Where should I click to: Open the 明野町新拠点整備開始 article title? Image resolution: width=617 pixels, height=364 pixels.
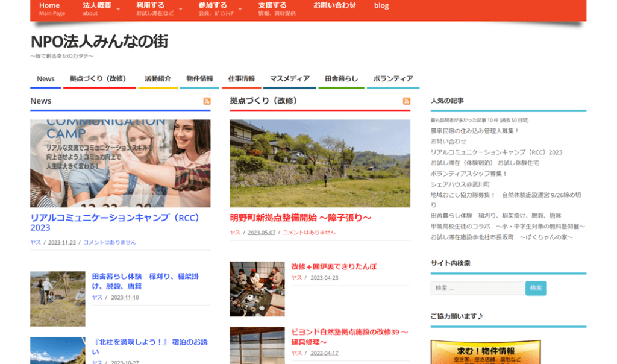[301, 218]
